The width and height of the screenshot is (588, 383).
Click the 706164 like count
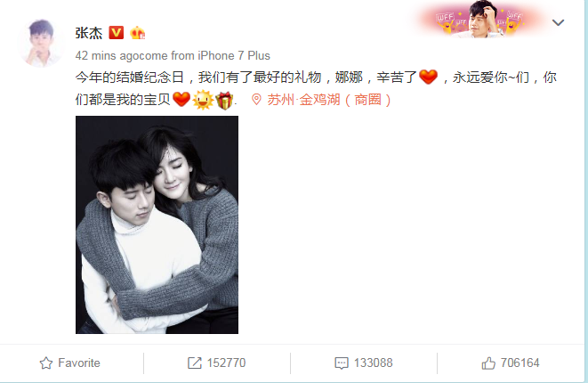point(520,363)
